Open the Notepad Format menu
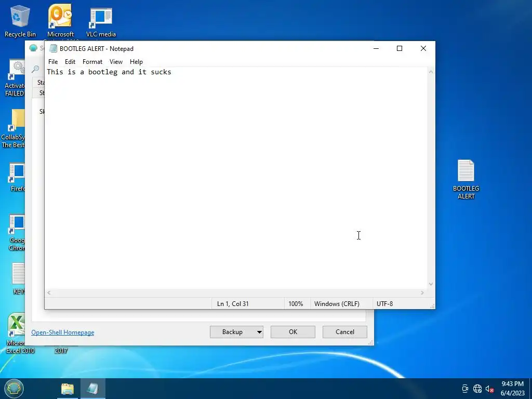532x399 pixels. [x=92, y=62]
